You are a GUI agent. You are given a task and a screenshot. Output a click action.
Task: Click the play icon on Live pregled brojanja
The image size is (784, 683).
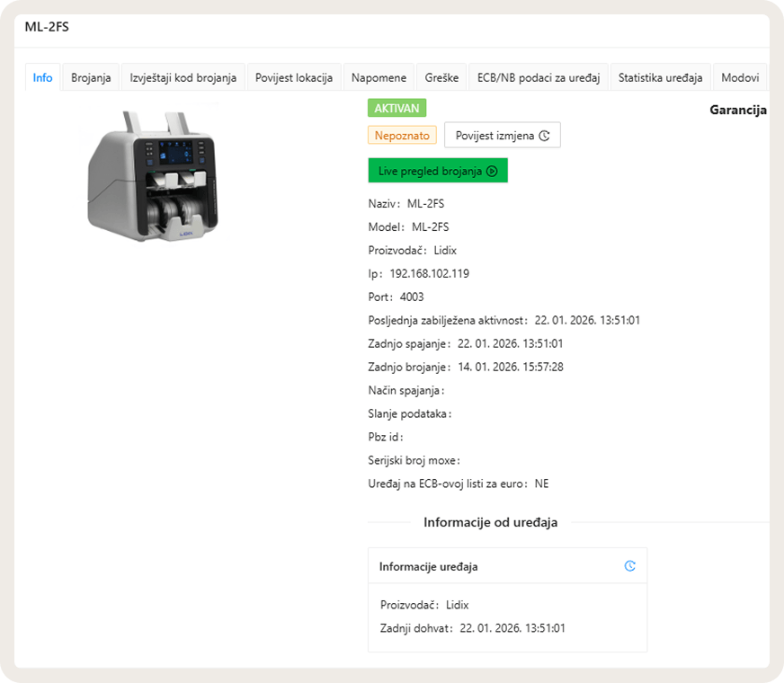tap(492, 172)
